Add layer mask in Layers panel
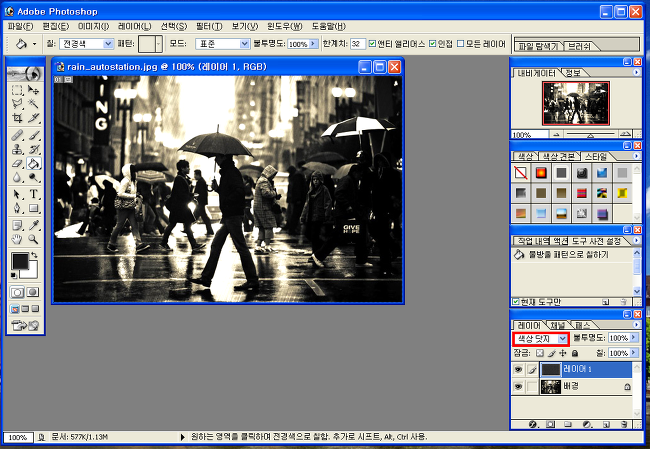The height and width of the screenshot is (449, 650). (550, 424)
